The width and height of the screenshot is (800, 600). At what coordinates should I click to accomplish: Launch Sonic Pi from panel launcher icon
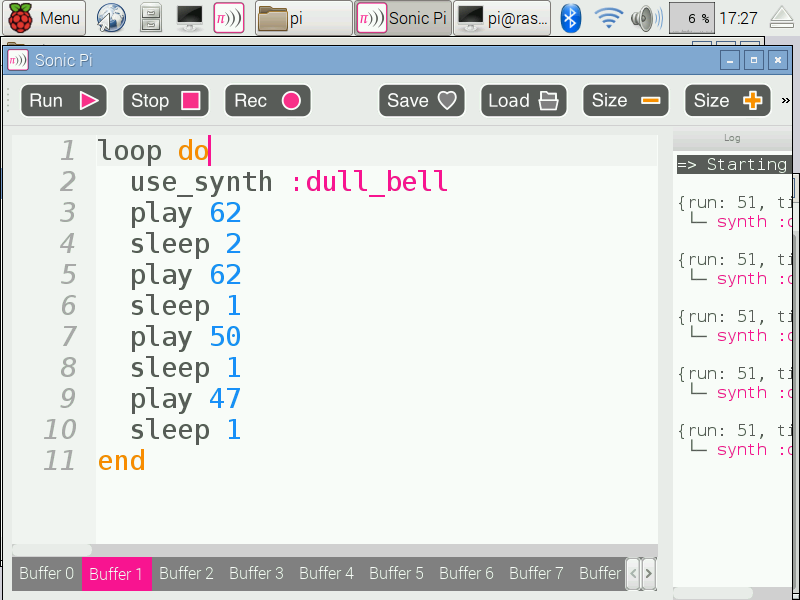click(x=229, y=18)
